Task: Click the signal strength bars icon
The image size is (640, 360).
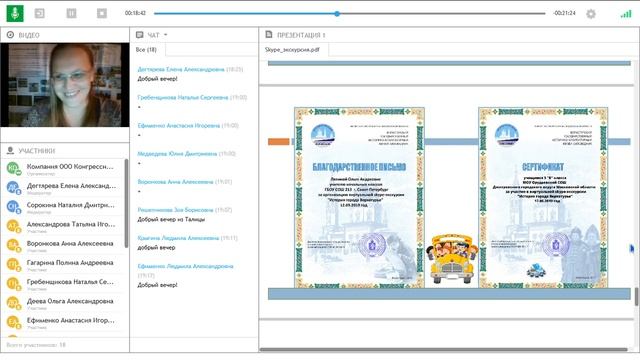Action: click(x=626, y=14)
